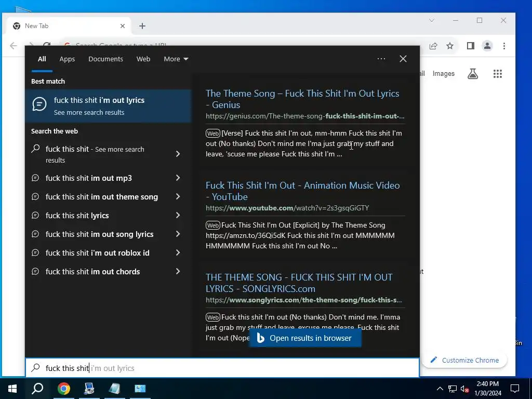Select the 'im out chords' suggestion
532x399 pixels.
(x=92, y=271)
